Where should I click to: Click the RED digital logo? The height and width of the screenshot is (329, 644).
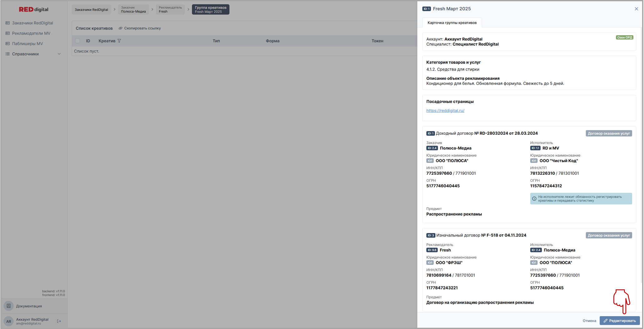34,9
